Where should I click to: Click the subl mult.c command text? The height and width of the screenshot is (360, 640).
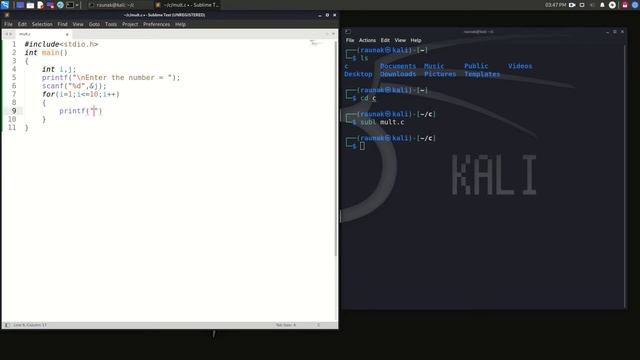coord(382,122)
